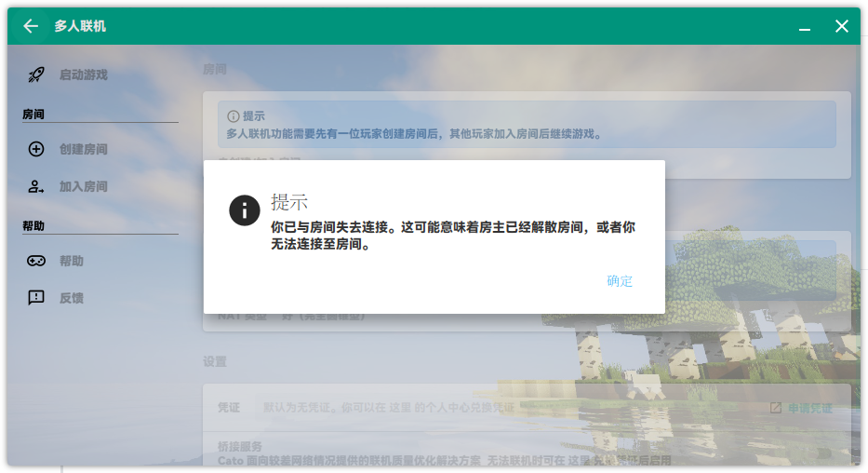The image size is (868, 473).
Task: Click the gamepad icon for 帮助
Action: point(36,261)
